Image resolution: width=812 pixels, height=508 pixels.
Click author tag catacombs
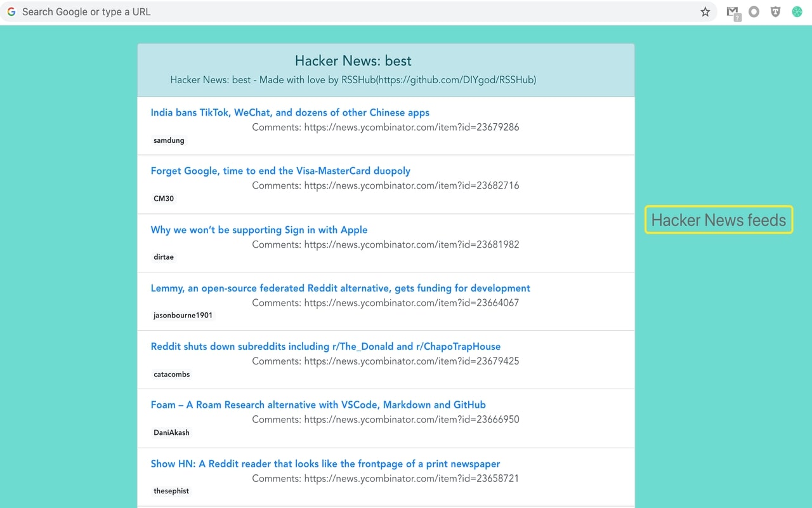coord(172,374)
